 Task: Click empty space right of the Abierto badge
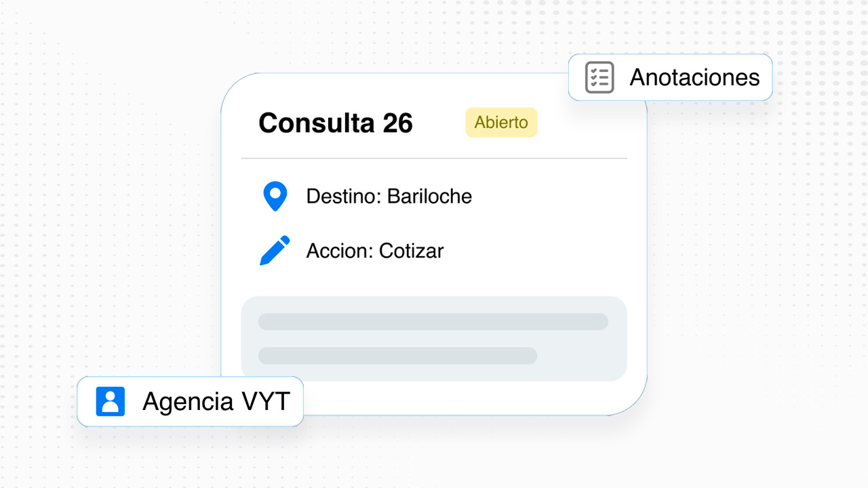click(583, 123)
